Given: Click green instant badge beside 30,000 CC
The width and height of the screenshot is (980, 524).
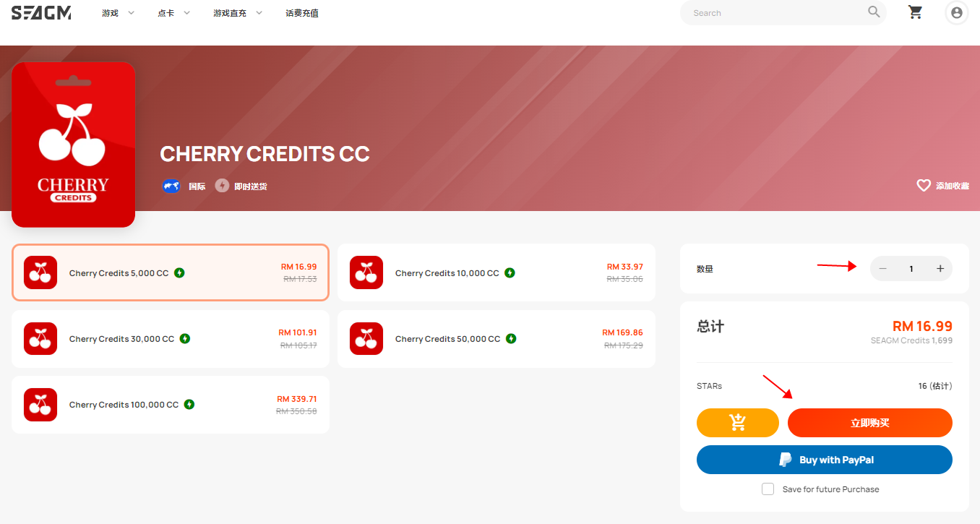Looking at the screenshot, I should [185, 339].
